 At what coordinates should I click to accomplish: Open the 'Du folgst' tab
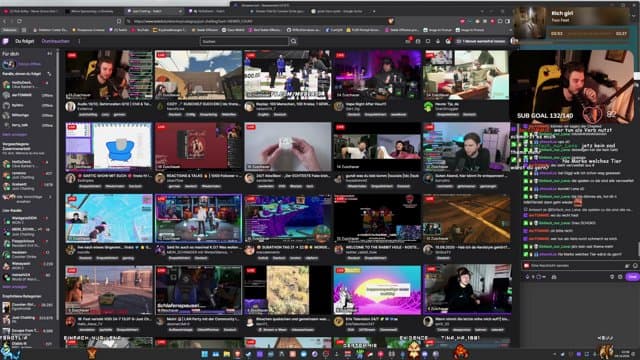pyautogui.click(x=24, y=41)
